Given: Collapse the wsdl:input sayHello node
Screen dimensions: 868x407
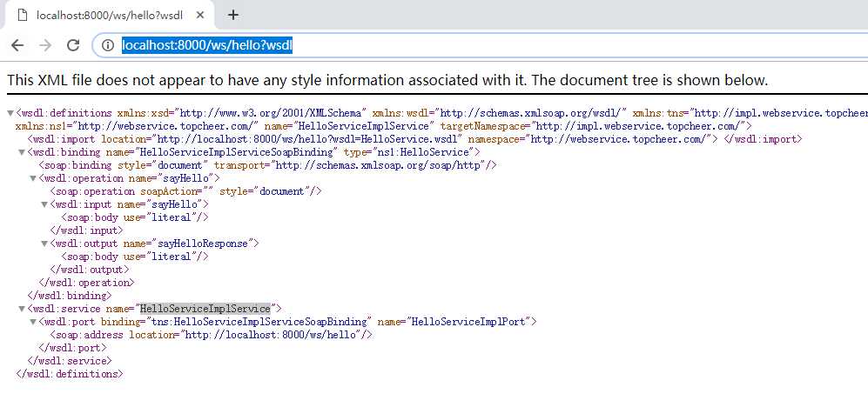Looking at the screenshot, I should [44, 204].
